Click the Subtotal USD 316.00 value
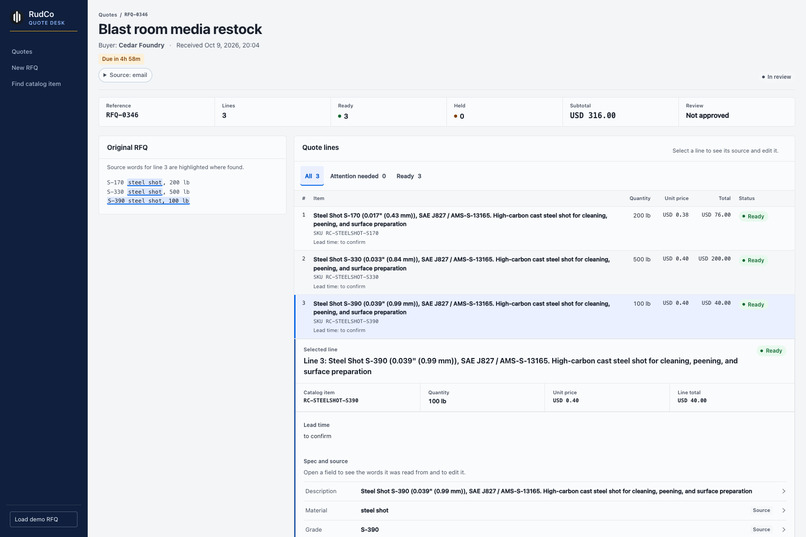 click(592, 116)
